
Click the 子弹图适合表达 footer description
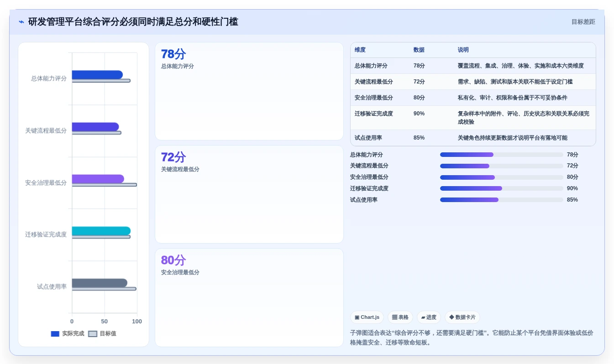click(472, 338)
